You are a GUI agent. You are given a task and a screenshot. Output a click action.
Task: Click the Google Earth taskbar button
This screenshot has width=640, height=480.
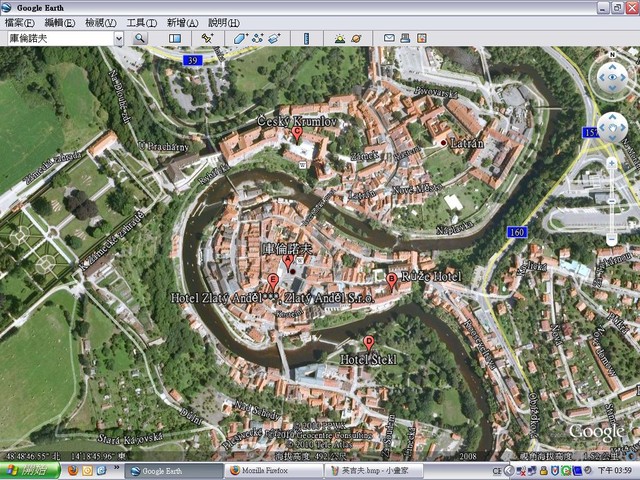174,471
